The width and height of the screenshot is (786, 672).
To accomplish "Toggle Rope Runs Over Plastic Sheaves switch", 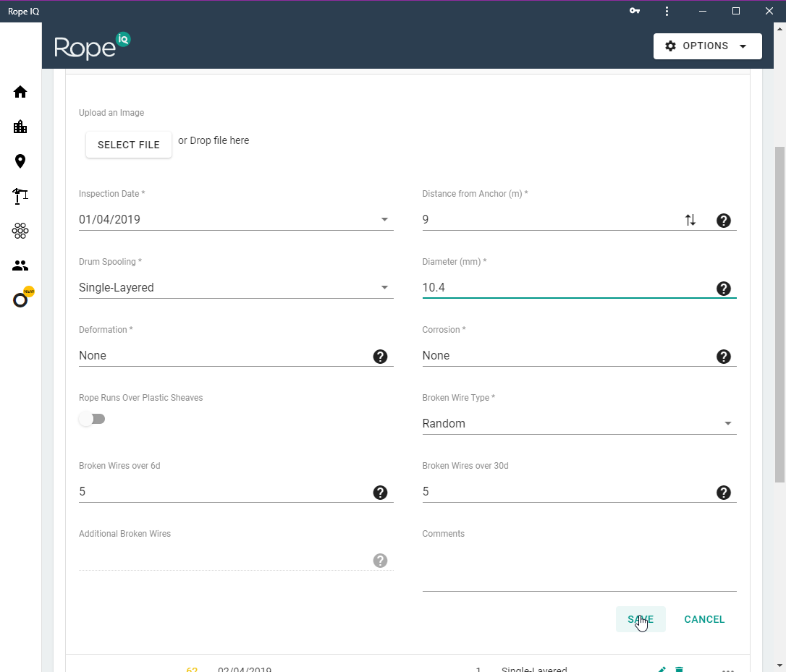I will [92, 419].
